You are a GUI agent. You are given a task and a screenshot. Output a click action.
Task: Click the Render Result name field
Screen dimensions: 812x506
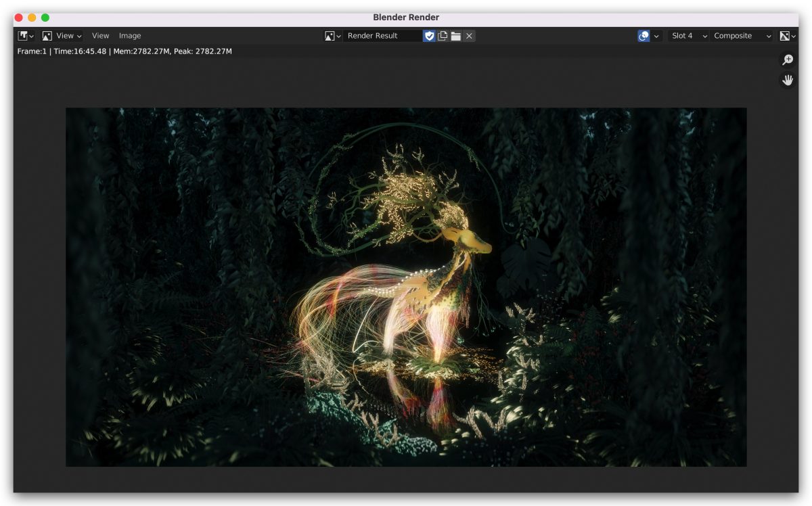(382, 36)
